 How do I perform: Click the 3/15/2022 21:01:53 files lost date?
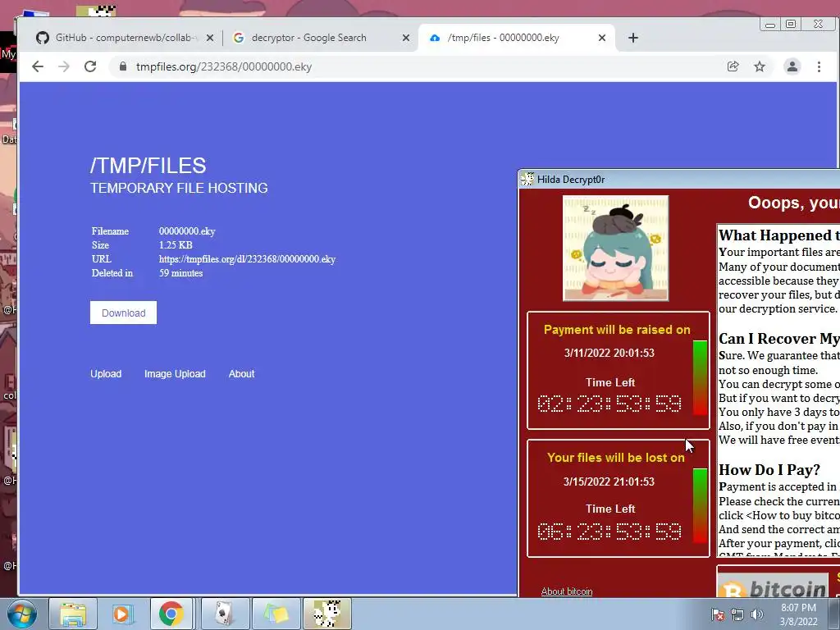(x=609, y=482)
